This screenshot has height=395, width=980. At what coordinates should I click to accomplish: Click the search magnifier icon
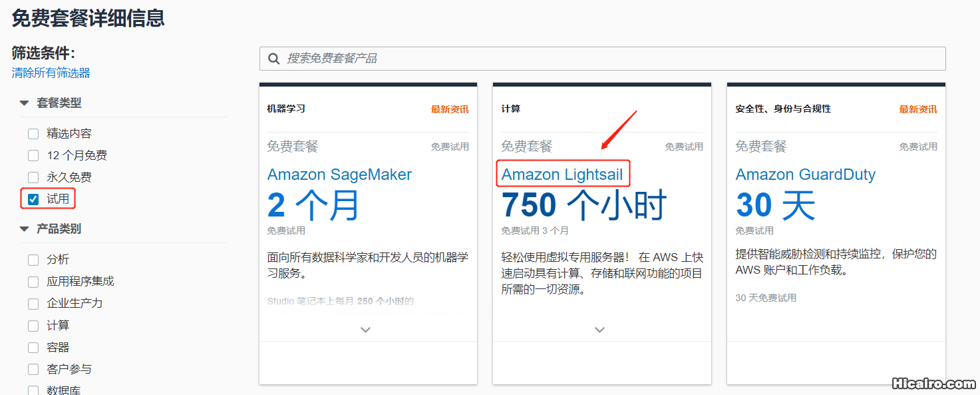(x=273, y=59)
